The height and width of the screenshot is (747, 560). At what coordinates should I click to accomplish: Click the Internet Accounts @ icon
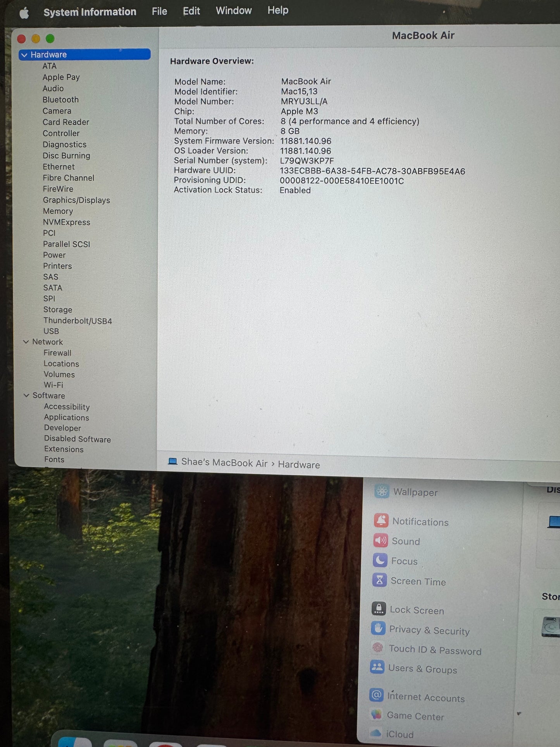(x=376, y=695)
